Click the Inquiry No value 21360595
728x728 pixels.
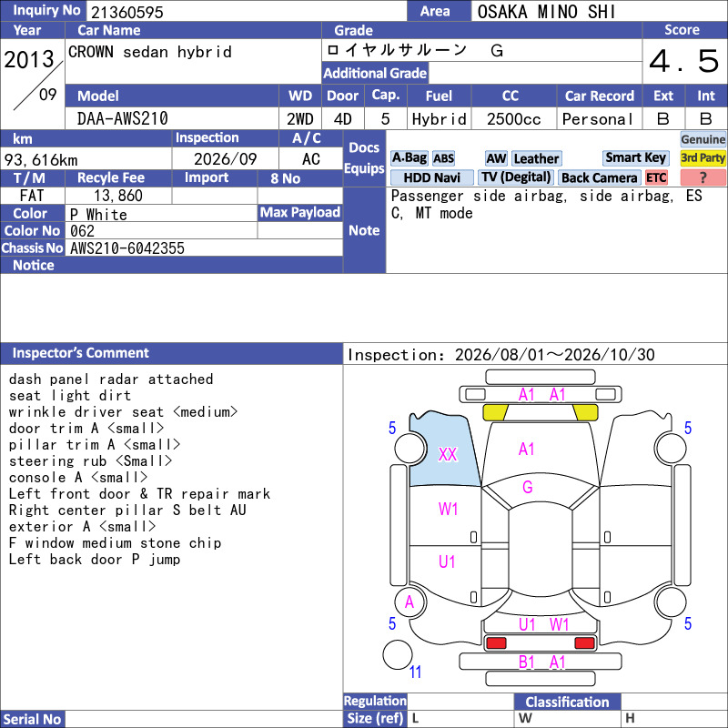[127, 12]
